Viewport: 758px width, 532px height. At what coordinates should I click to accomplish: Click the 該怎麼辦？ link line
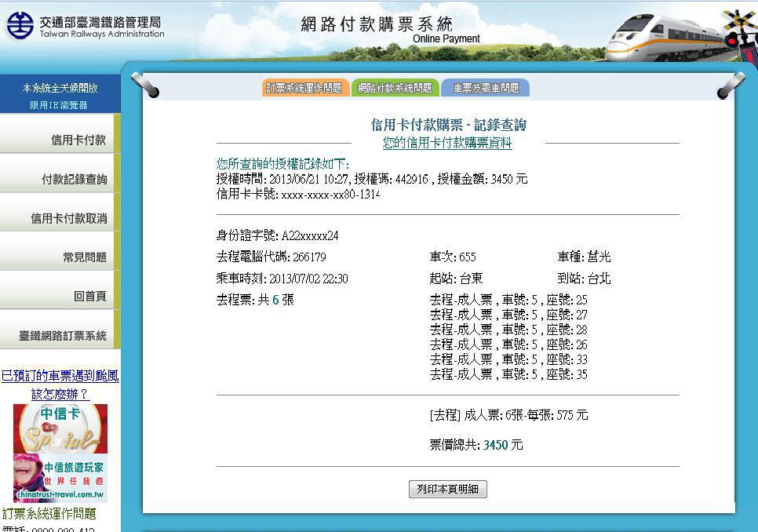pyautogui.click(x=60, y=394)
